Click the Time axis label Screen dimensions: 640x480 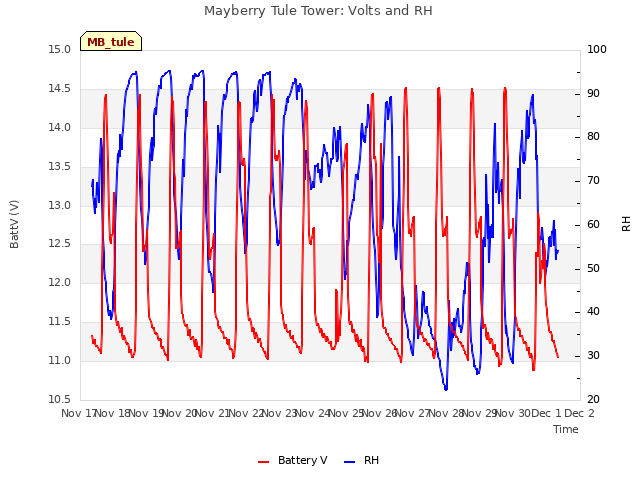tap(566, 429)
